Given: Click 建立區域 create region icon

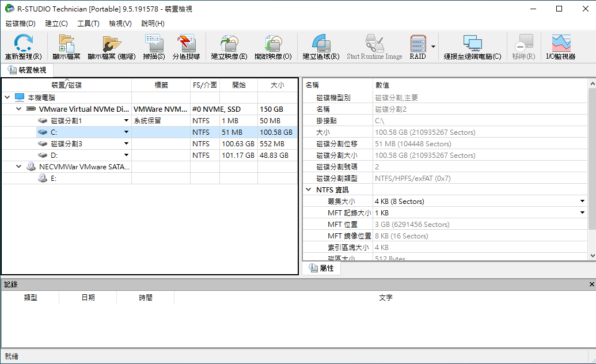Looking at the screenshot, I should click(x=321, y=43).
